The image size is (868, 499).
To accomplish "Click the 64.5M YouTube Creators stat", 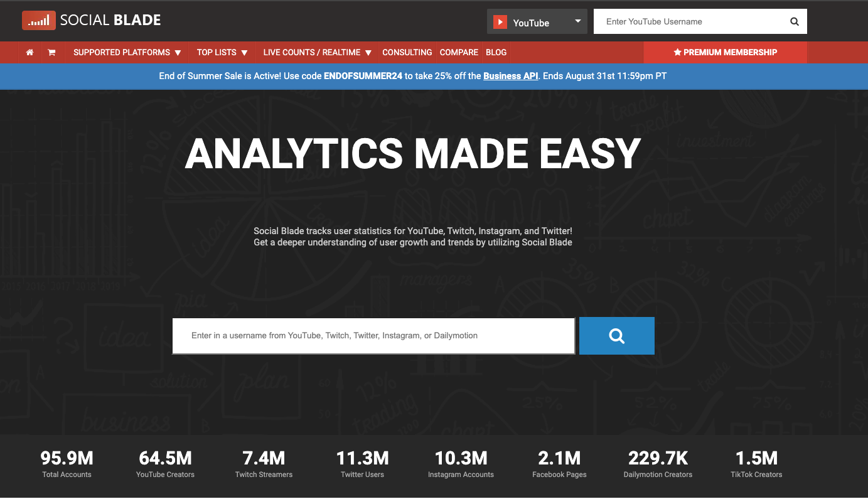I will [166, 464].
